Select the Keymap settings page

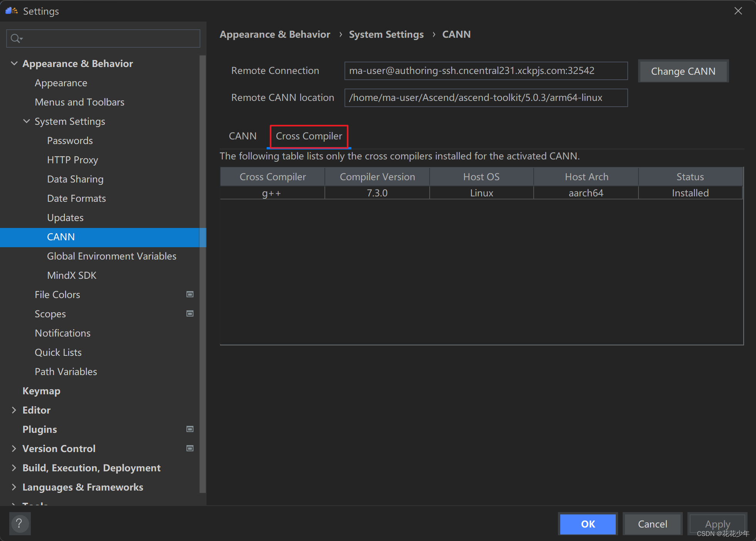coord(41,391)
